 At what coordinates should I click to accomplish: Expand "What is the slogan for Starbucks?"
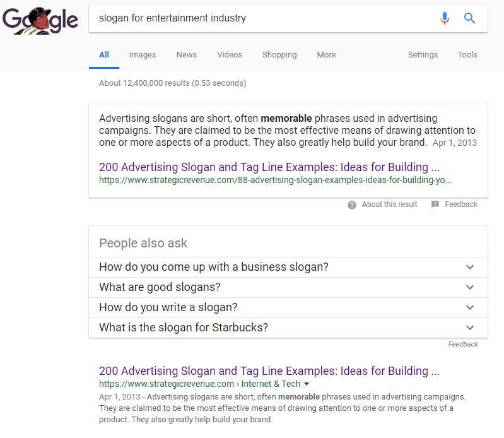click(x=469, y=328)
